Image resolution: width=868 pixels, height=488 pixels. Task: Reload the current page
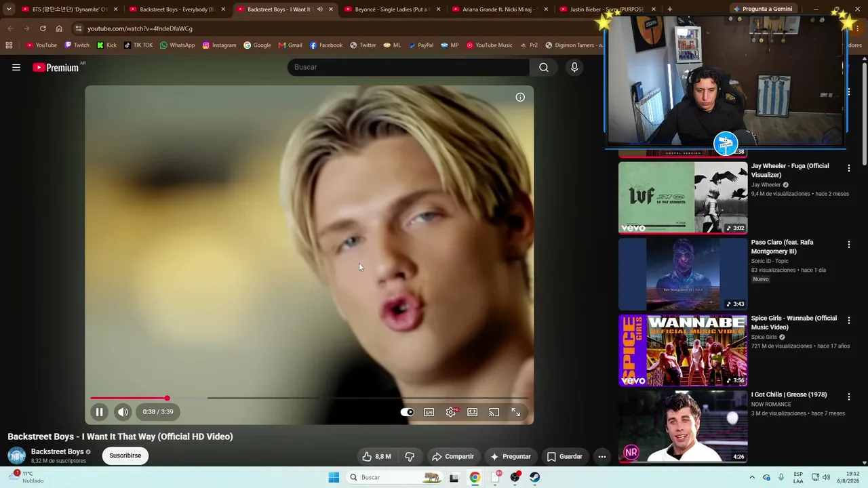pos(43,28)
